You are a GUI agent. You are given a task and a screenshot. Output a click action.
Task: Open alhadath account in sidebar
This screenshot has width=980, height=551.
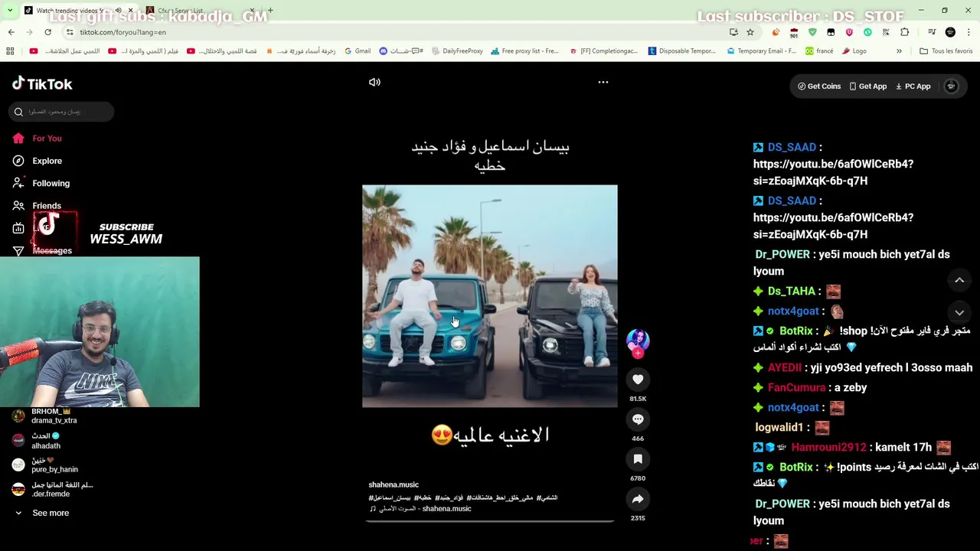click(x=46, y=441)
